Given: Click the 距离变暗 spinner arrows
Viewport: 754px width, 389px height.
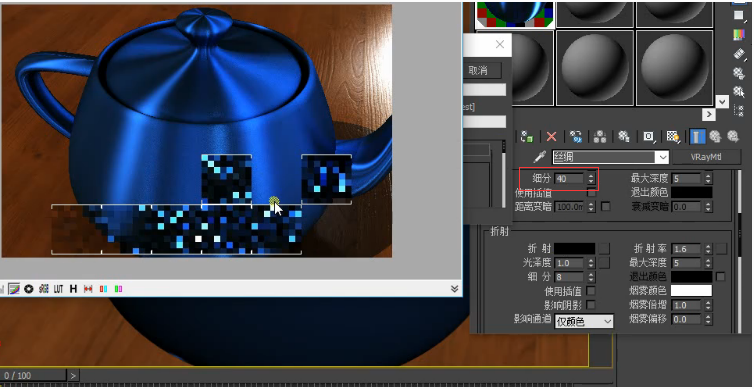Looking at the screenshot, I should pyautogui.click(x=591, y=207).
